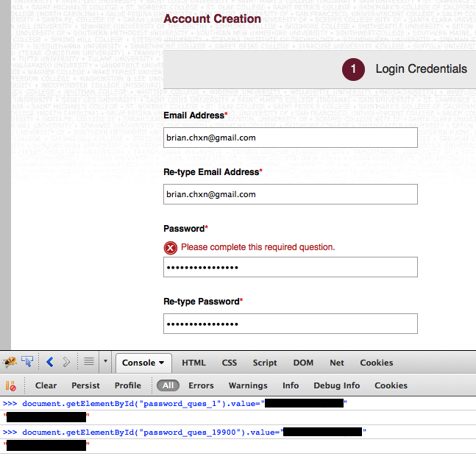
Task: Click the back navigation arrow in Firebug
Action: 50,362
